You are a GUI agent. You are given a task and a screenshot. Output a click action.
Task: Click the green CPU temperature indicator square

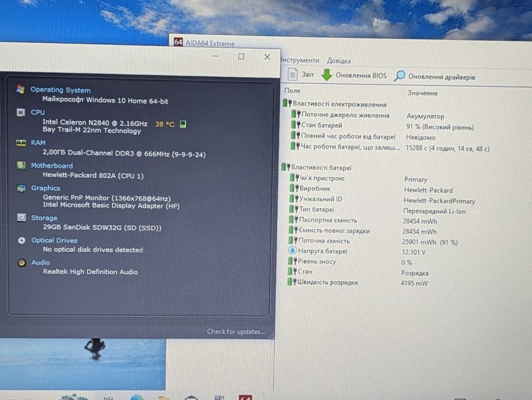coord(183,124)
